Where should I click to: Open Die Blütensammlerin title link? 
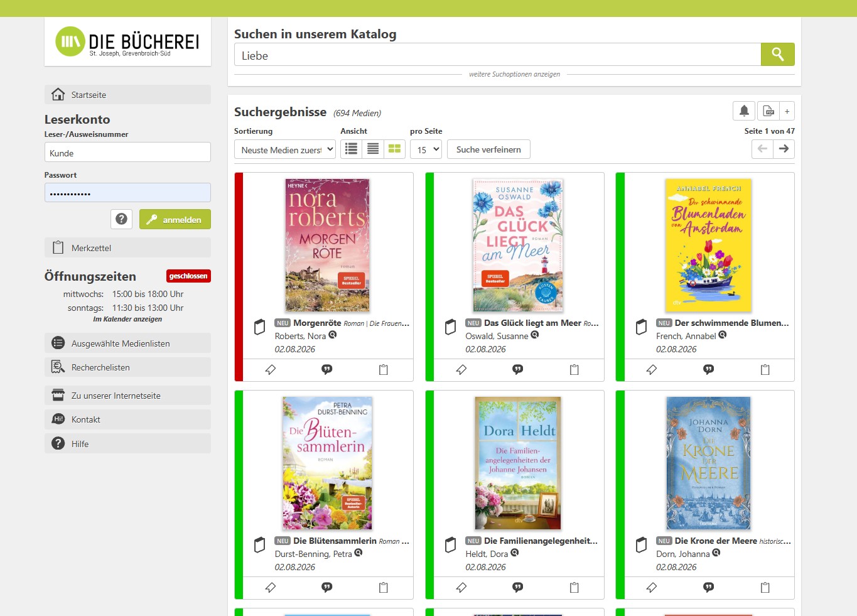[x=335, y=541]
